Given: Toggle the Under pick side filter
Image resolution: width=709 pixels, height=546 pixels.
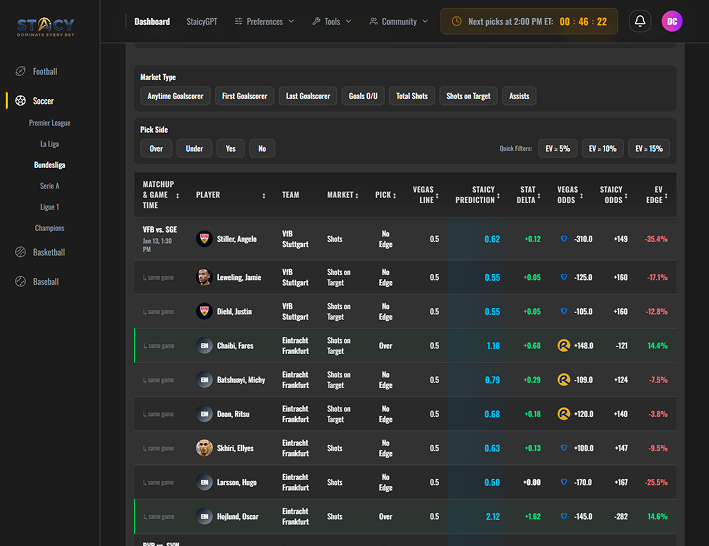Looking at the screenshot, I should click(x=194, y=149).
